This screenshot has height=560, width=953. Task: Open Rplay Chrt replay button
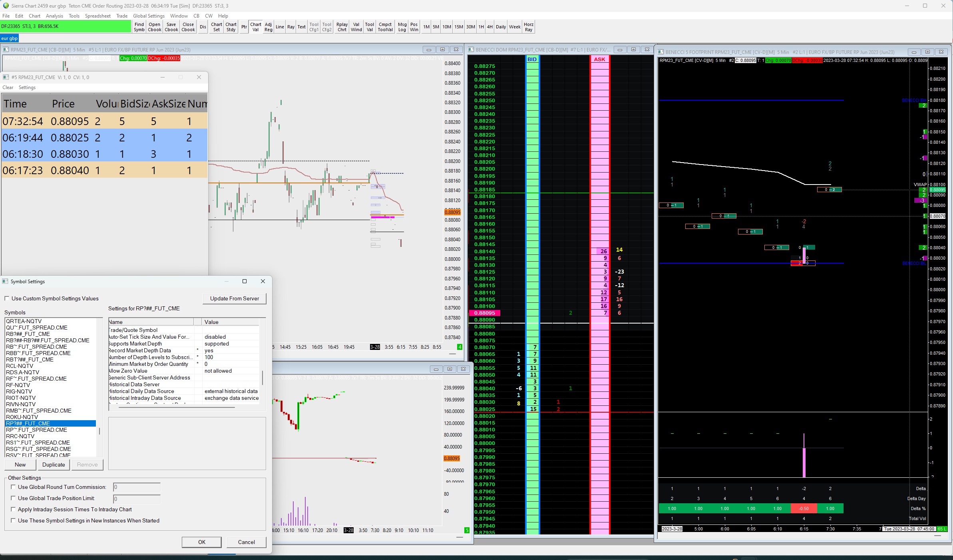[342, 27]
